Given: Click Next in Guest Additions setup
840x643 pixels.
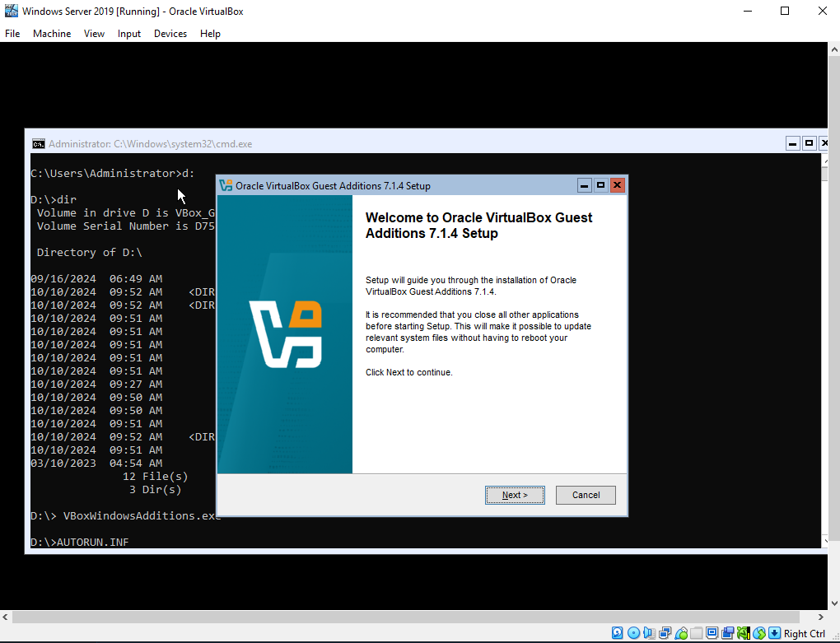Looking at the screenshot, I should pyautogui.click(x=515, y=496).
